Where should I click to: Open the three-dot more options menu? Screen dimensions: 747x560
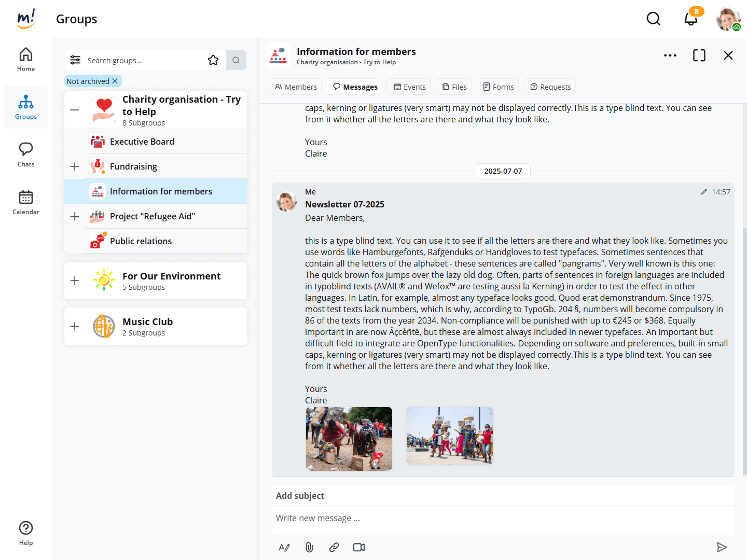coord(670,55)
